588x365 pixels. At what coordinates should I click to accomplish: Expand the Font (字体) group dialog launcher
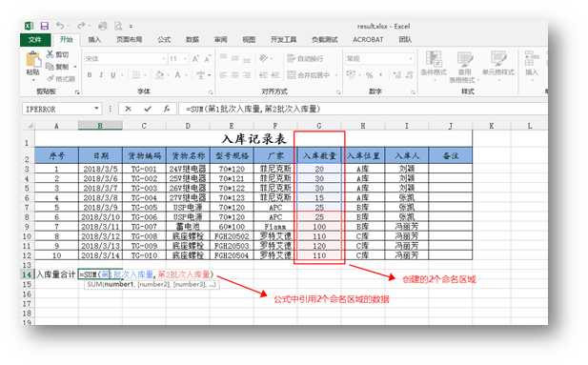point(211,91)
